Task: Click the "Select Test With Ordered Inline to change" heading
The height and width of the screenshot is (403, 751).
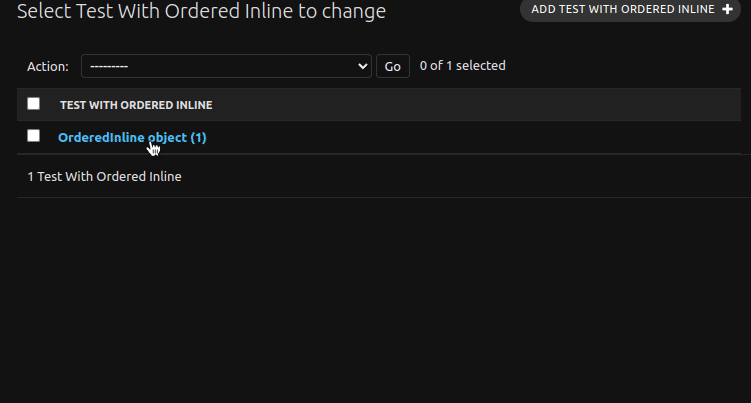Action: (201, 12)
